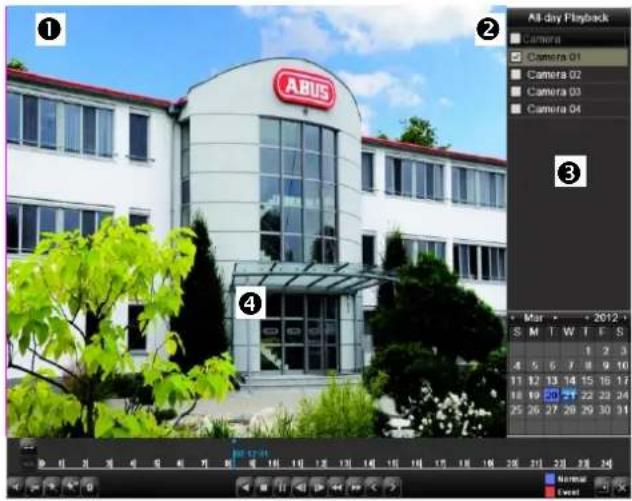
Task: Toggle audio with the leftmost speaker icon
Action: [16, 487]
